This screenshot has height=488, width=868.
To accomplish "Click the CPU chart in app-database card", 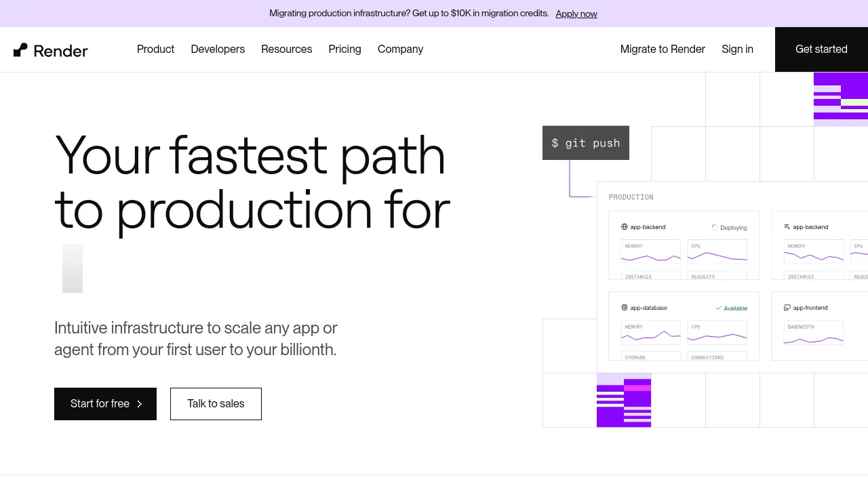I will click(717, 332).
